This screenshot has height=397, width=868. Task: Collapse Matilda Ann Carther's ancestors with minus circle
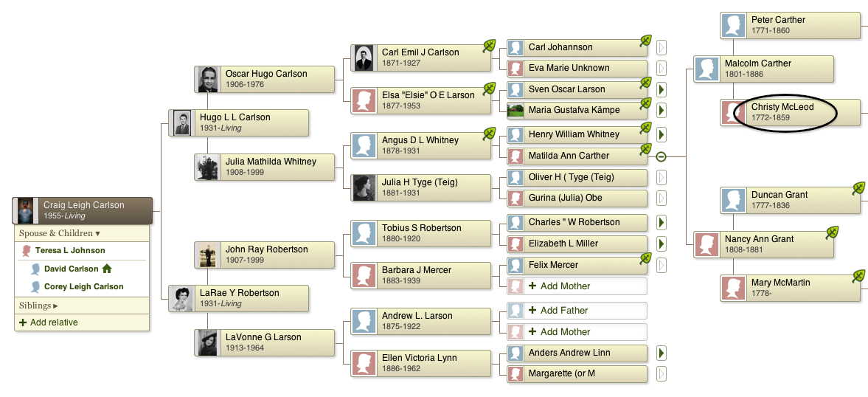(x=661, y=156)
